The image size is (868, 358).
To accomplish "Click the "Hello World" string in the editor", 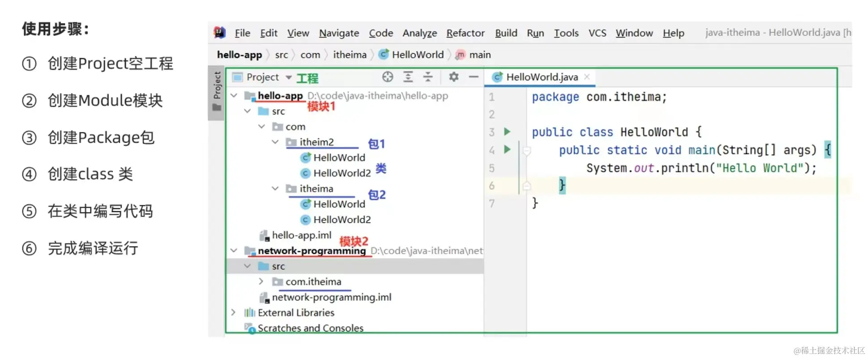I will (x=760, y=168).
